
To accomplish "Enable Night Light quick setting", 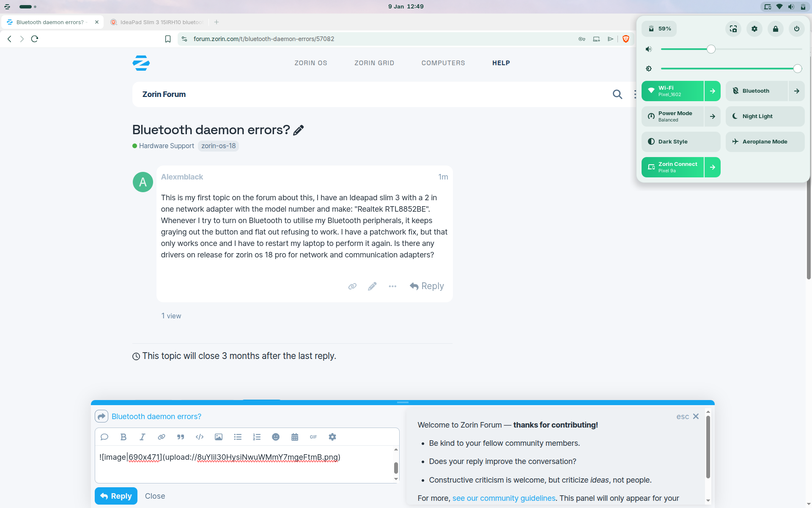I will coord(765,116).
